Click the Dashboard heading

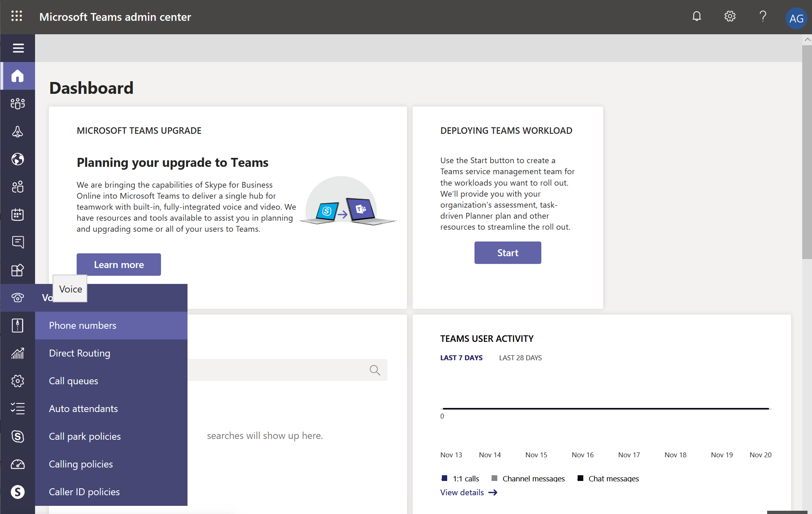click(91, 88)
